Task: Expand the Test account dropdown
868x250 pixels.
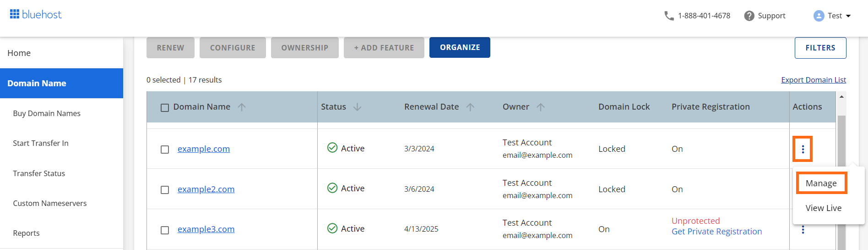Action: click(848, 16)
